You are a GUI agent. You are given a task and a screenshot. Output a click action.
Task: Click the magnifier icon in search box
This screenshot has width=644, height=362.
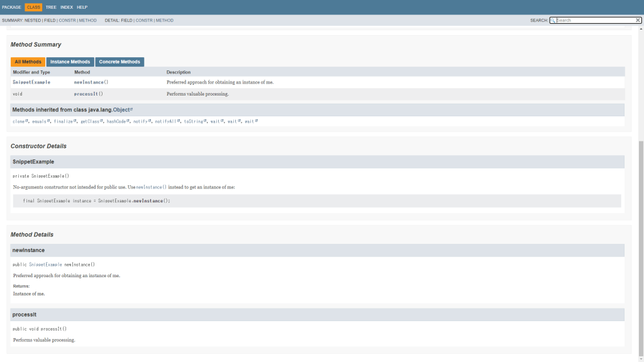(x=553, y=20)
